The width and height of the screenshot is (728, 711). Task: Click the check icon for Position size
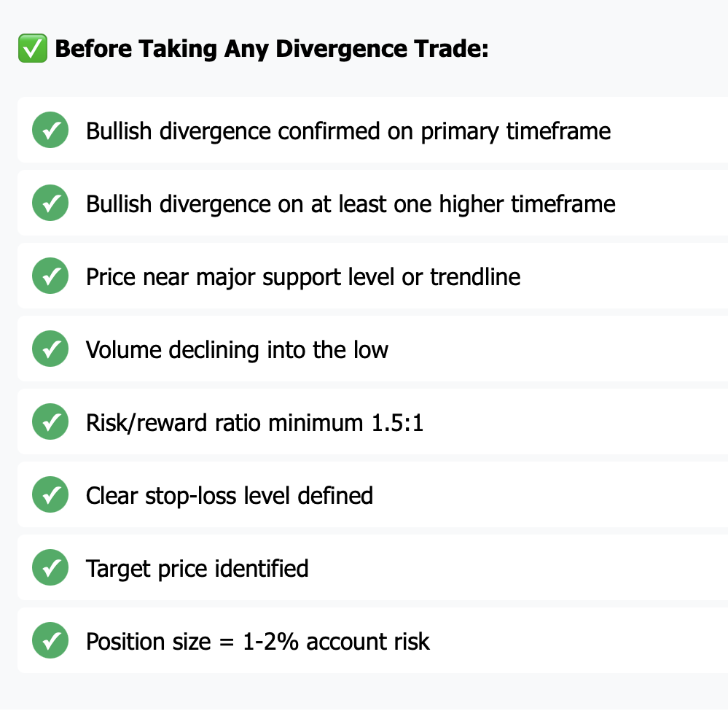click(x=50, y=641)
